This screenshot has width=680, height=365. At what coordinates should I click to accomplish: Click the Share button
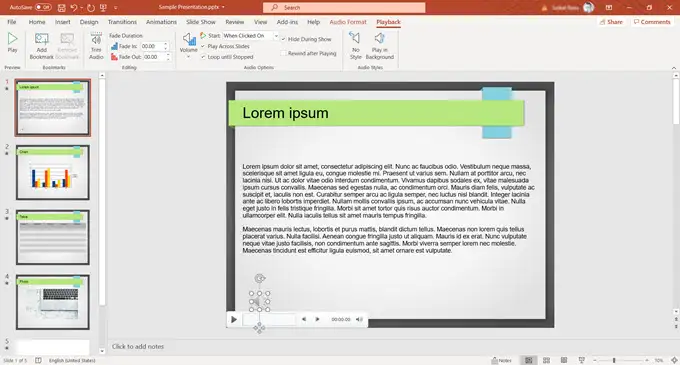pyautogui.click(x=611, y=22)
